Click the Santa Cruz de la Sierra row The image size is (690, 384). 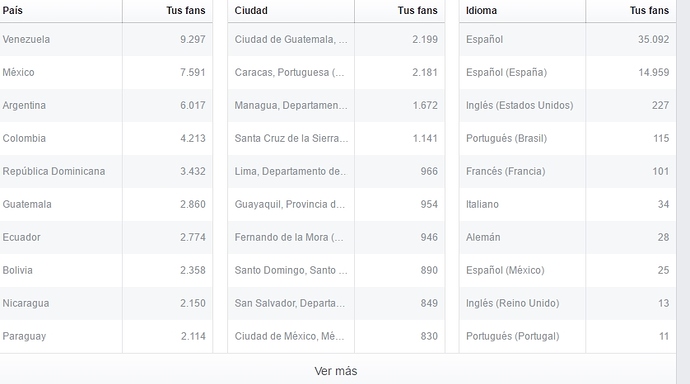(x=336, y=138)
